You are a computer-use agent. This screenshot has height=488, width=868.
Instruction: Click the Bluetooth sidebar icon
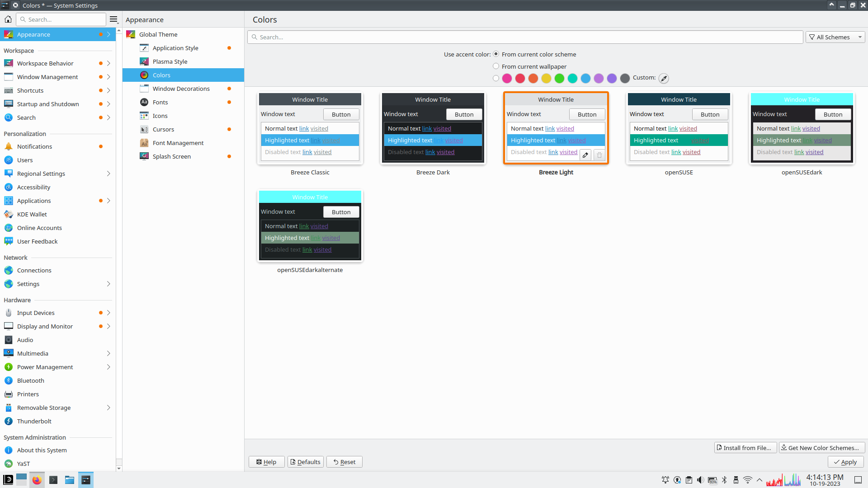click(9, 380)
